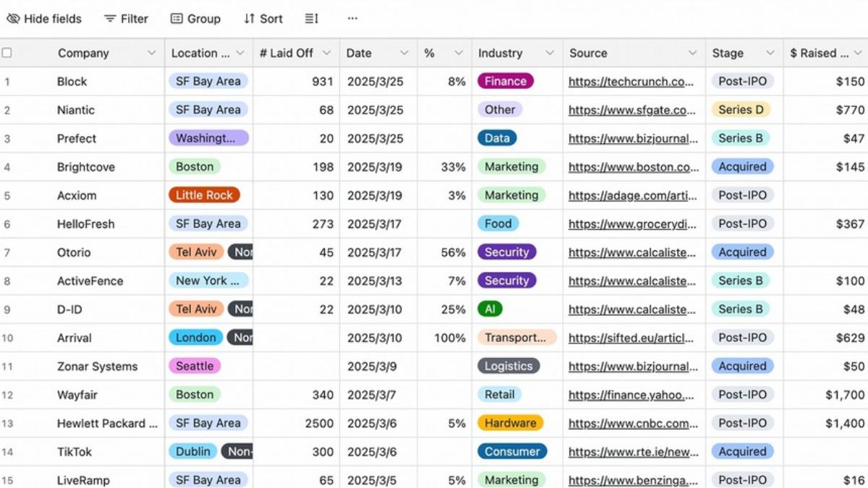Select the Logistics industry tag
Viewport: 868px width, 488px height.
point(509,366)
